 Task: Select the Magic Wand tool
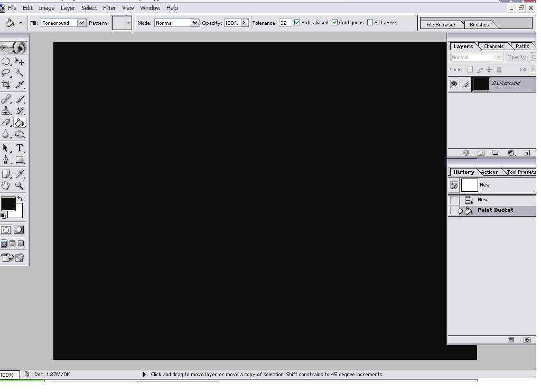pyautogui.click(x=20, y=73)
